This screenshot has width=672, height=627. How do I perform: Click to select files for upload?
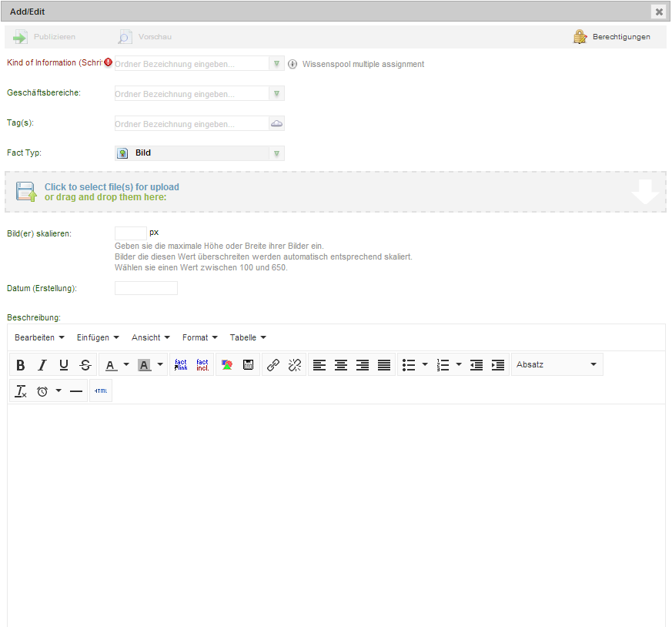(x=112, y=191)
